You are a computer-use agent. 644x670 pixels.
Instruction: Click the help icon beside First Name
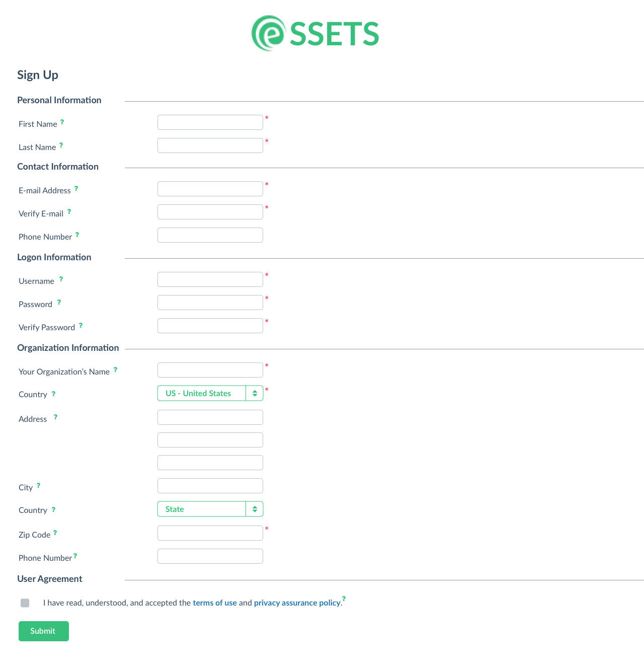[62, 122]
